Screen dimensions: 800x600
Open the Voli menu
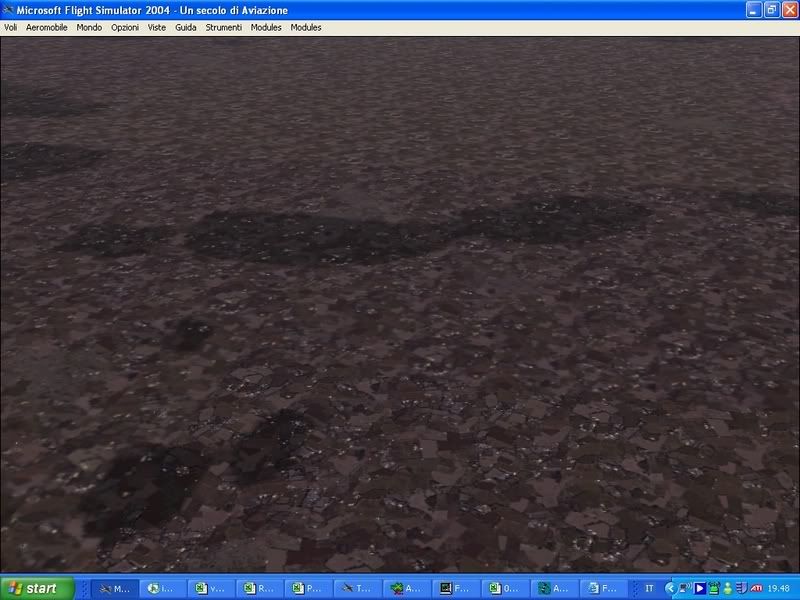10,28
